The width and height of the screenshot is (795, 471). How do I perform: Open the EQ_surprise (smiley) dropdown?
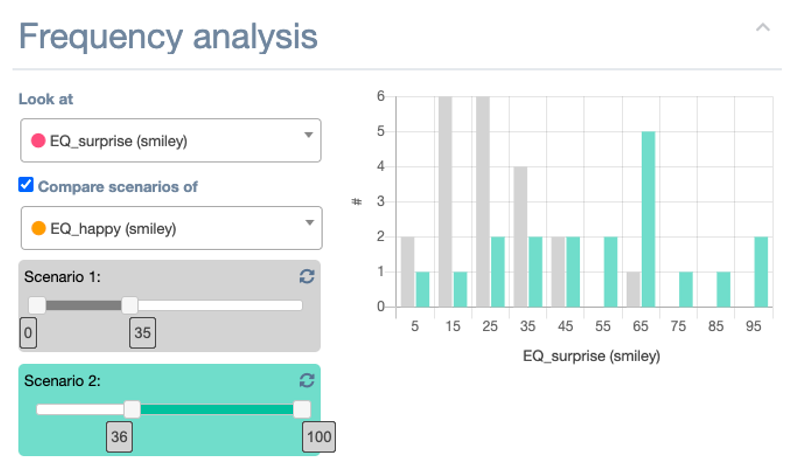[170, 141]
